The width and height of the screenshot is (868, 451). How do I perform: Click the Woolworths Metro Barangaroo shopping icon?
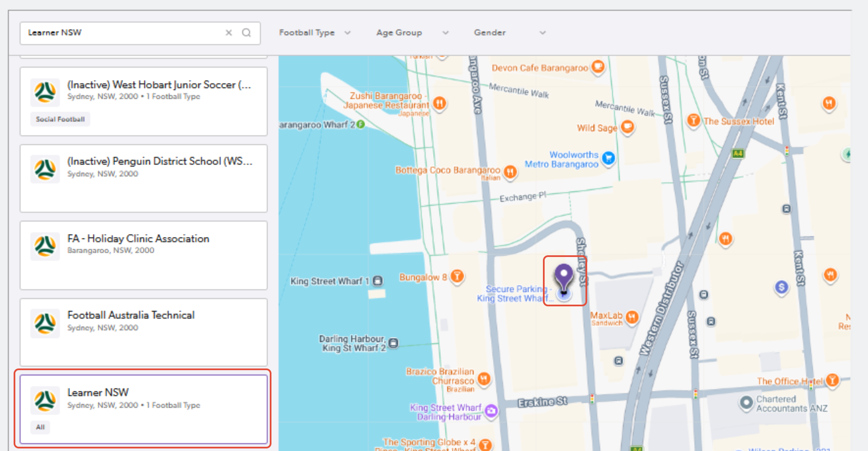pyautogui.click(x=609, y=158)
